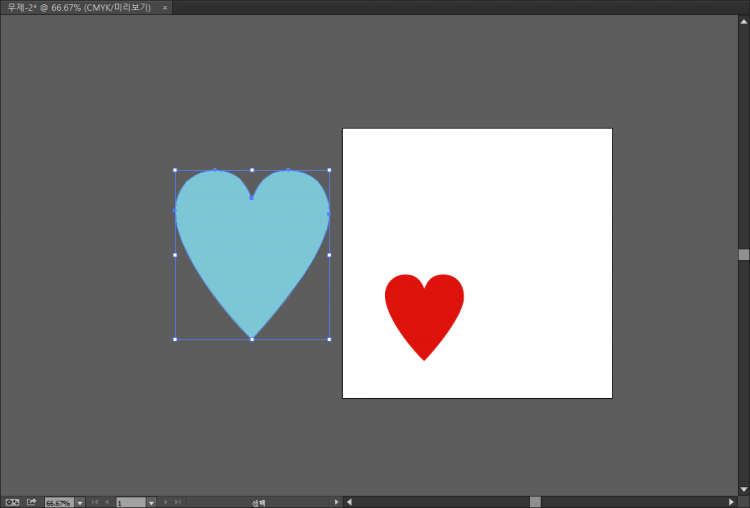Click the 66.67% zoom input field
The width and height of the screenshot is (750, 508).
pos(58,502)
